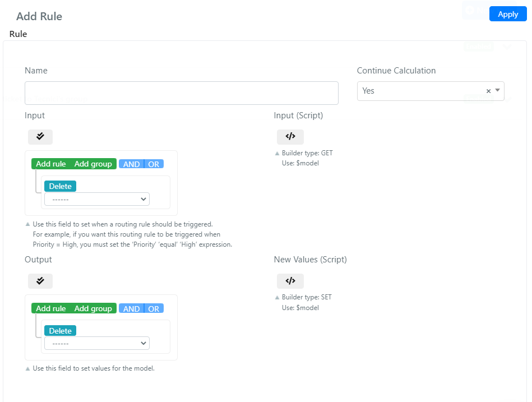This screenshot has width=532, height=402.
Task: Open the Input (Script) code editor icon
Action: point(290,137)
